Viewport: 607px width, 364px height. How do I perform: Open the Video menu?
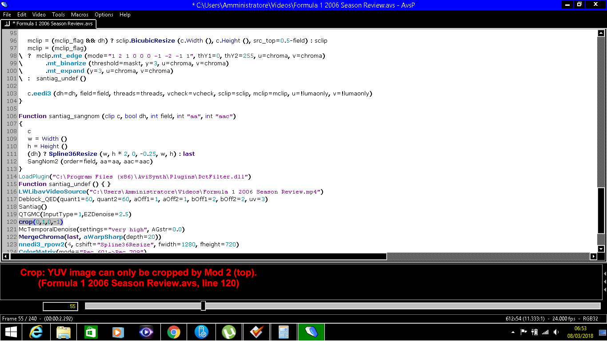pos(39,15)
